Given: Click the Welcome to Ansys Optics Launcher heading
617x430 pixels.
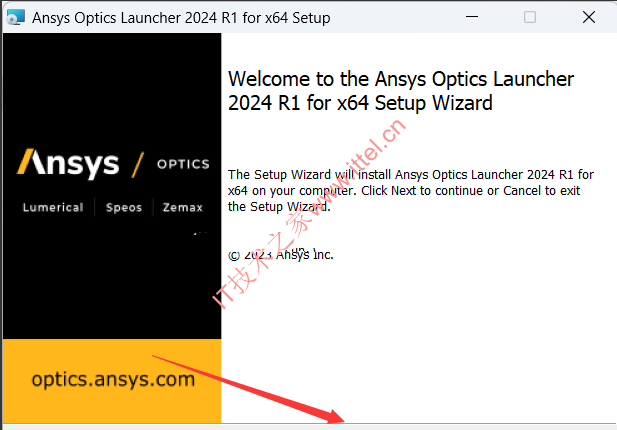Looking at the screenshot, I should tap(401, 91).
